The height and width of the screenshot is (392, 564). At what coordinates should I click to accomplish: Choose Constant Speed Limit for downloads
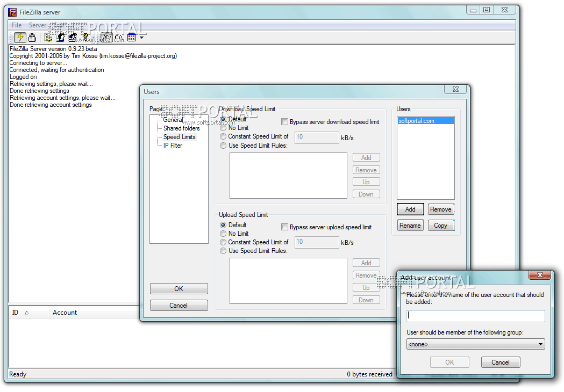point(223,136)
